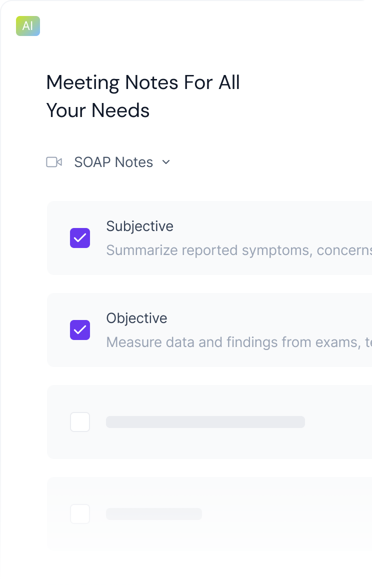Click the gradient AI logo in top corner
The width and height of the screenshot is (372, 588).
[x=27, y=26]
